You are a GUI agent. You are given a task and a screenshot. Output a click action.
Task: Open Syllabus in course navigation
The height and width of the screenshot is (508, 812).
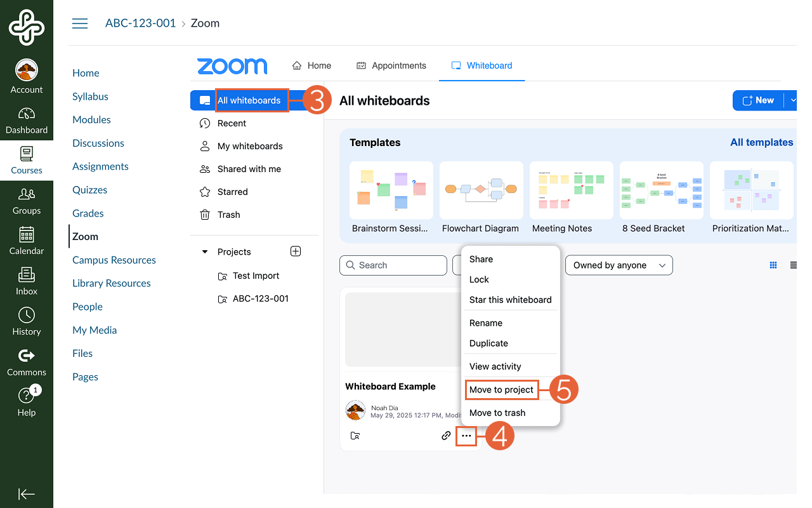click(90, 97)
